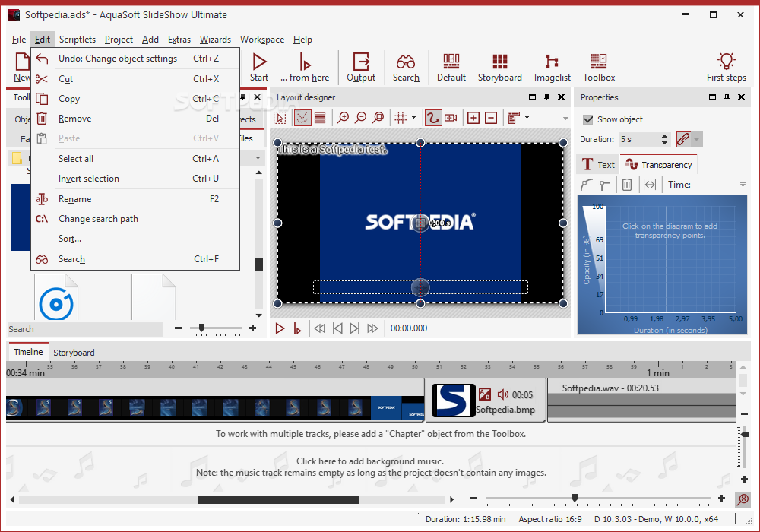The width and height of the screenshot is (760, 532).
Task: Switch to Storyboard workspace layout icon
Action: click(x=500, y=62)
